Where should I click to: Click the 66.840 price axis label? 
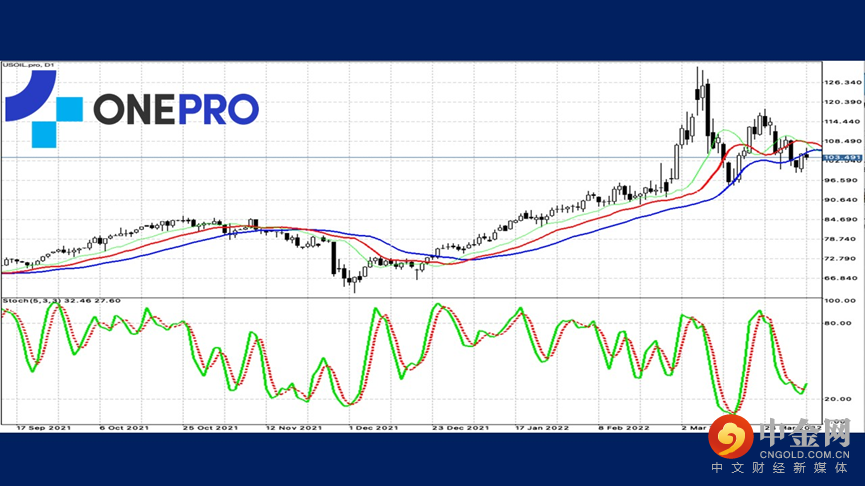842,278
